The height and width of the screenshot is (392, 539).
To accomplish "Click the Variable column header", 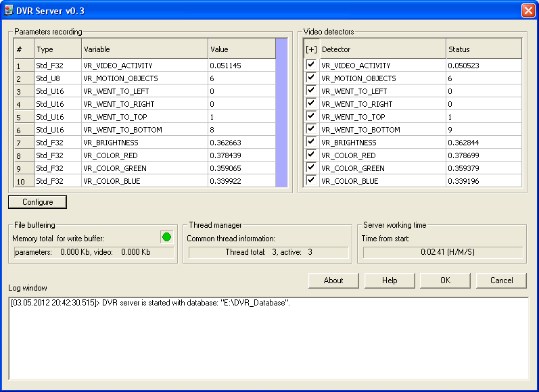I will click(x=144, y=49).
